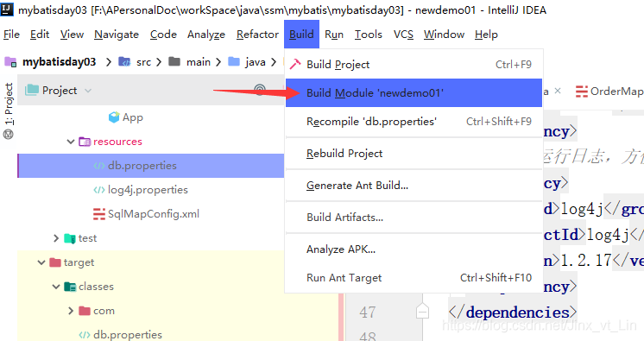
Task: Open the Edit menu
Action: [40, 35]
